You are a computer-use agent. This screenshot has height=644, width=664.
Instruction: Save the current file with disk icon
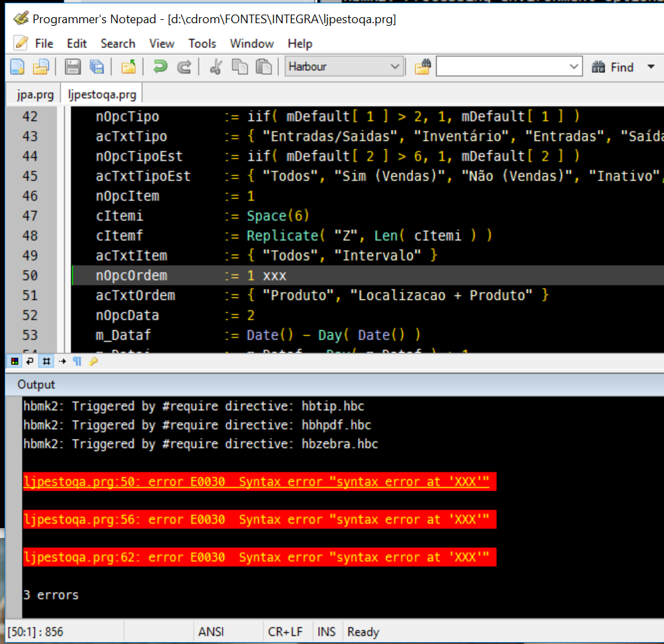pos(73,67)
